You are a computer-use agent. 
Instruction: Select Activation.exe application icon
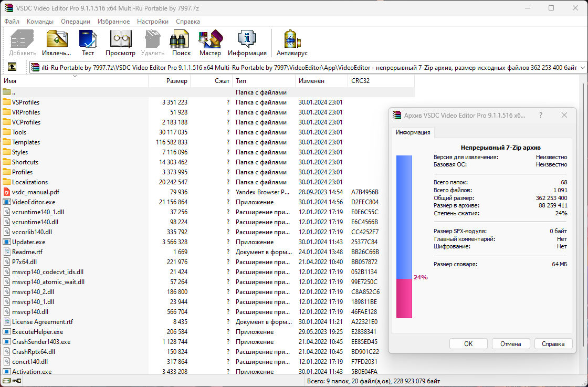(7, 372)
